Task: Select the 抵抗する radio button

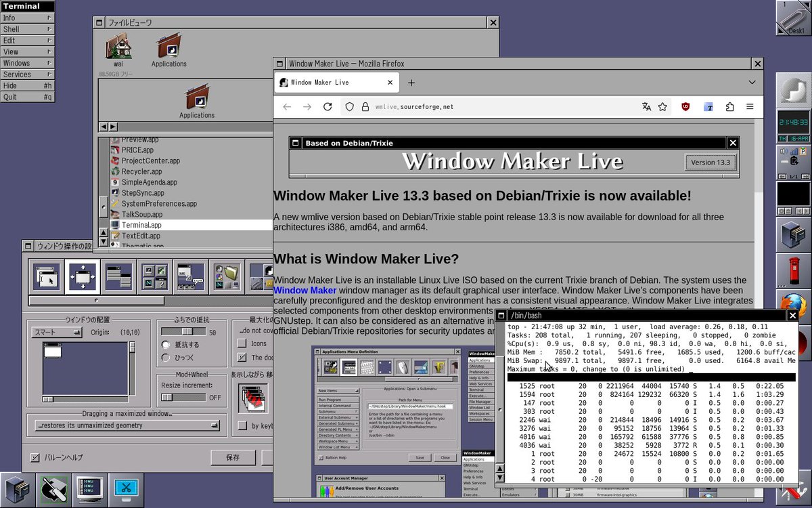Action: pos(166,345)
